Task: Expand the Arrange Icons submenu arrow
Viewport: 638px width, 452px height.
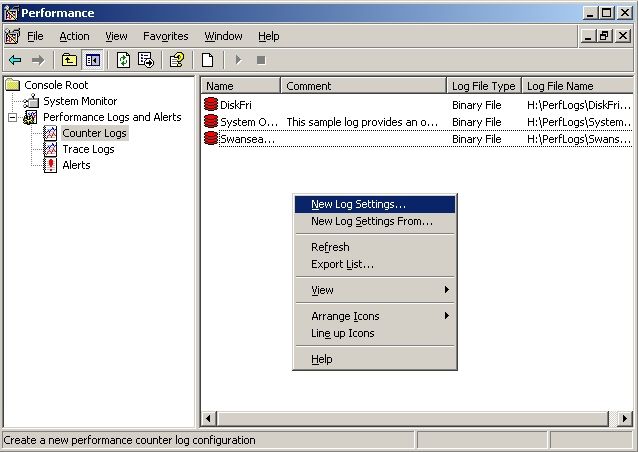Action: click(x=447, y=316)
